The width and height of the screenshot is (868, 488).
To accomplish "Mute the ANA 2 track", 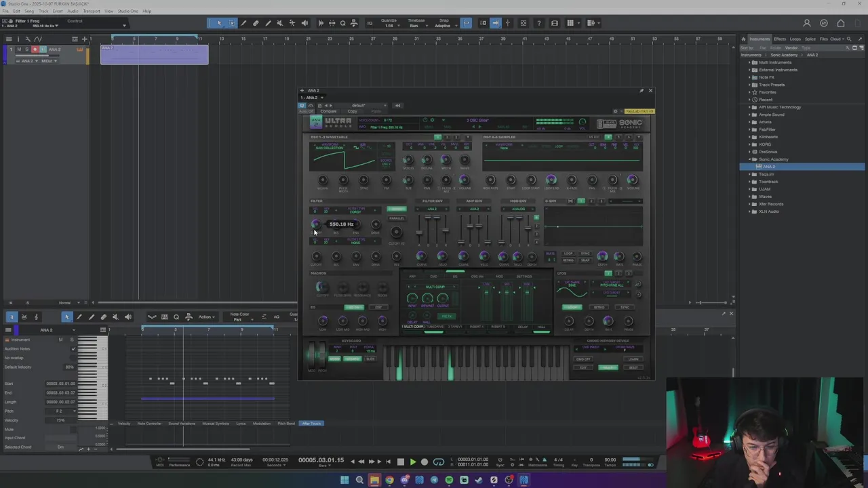I will coord(19,49).
